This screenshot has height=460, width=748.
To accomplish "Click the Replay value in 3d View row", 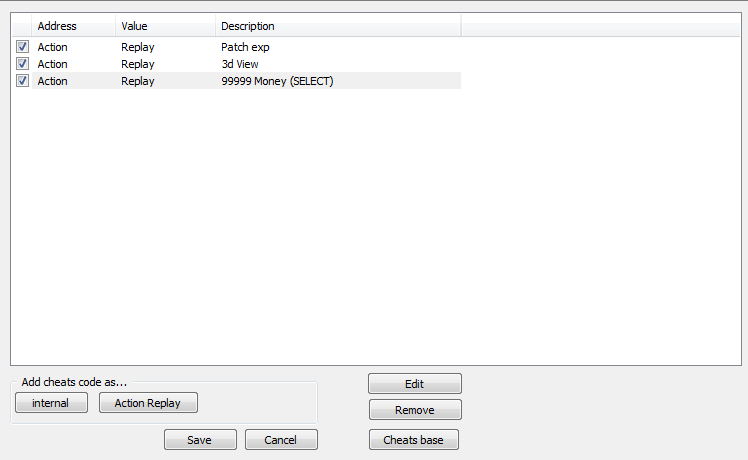I will (x=138, y=64).
